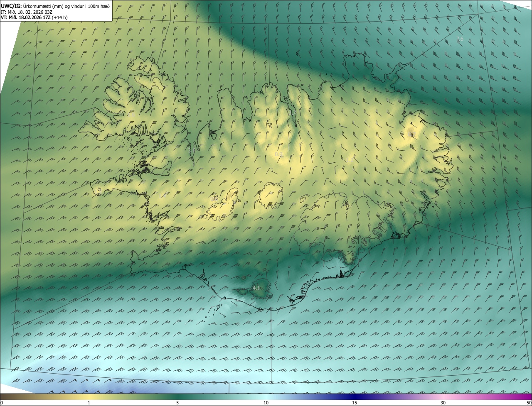This screenshot has width=532, height=406.
Task: Click the color scale at label 1
Action: tap(89, 403)
